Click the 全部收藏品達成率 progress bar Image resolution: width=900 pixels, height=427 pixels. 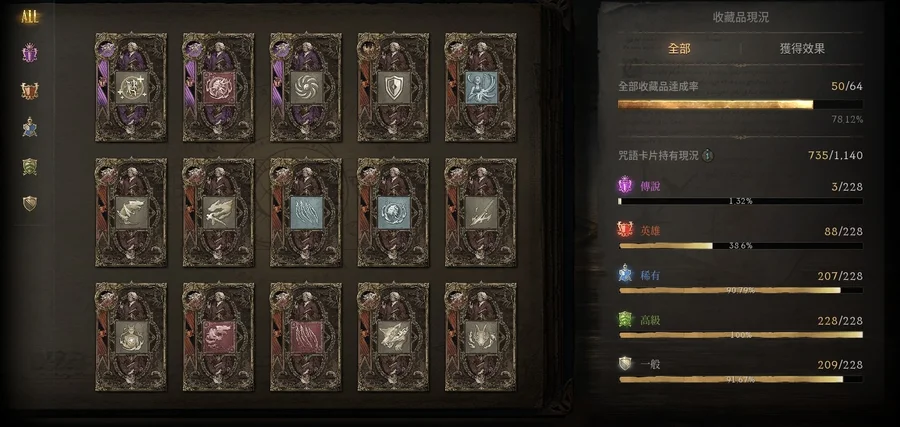tap(740, 104)
